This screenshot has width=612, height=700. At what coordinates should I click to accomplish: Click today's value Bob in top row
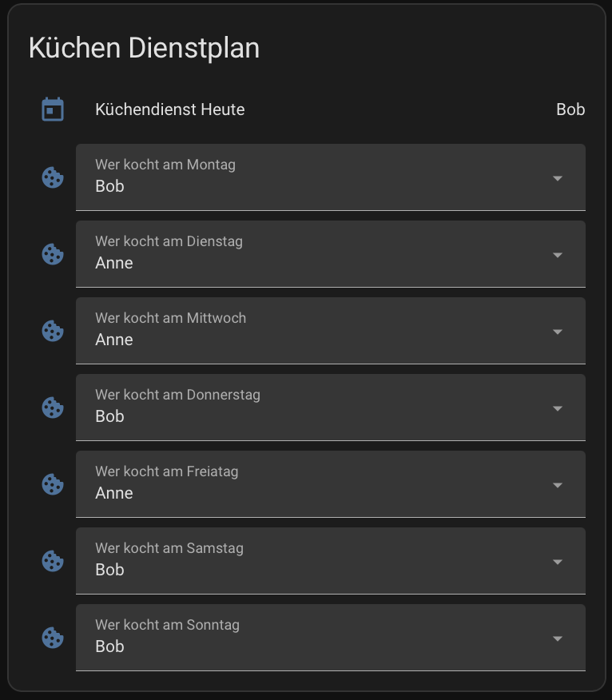[x=570, y=109]
